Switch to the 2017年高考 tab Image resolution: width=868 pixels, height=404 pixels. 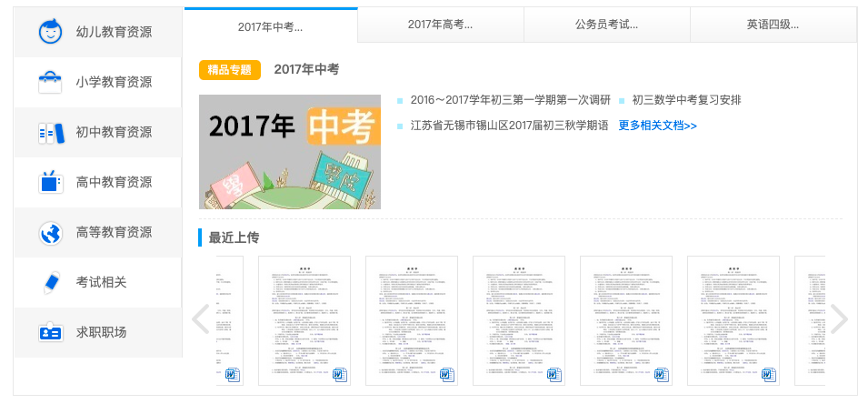441,25
